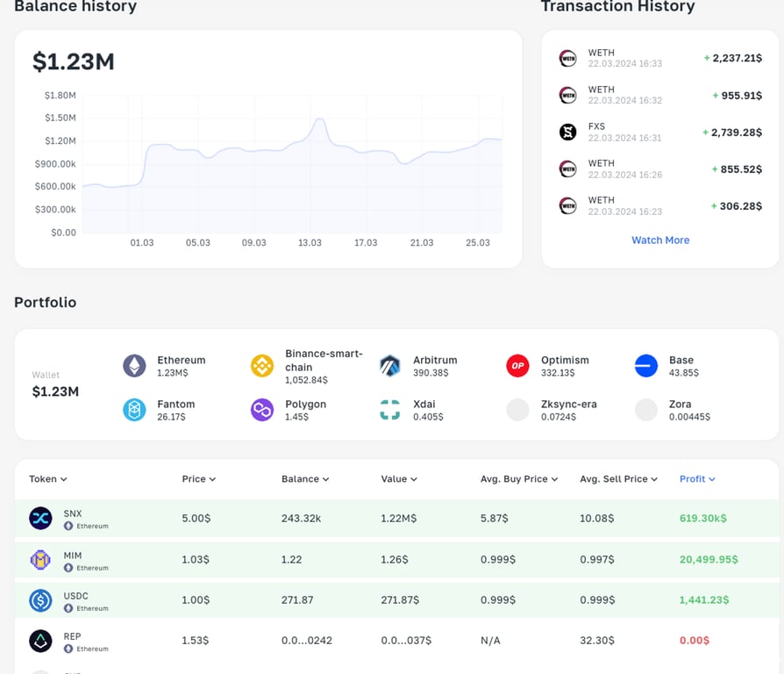Image resolution: width=784 pixels, height=674 pixels.
Task: Select the Fantom network icon
Action: coord(134,410)
